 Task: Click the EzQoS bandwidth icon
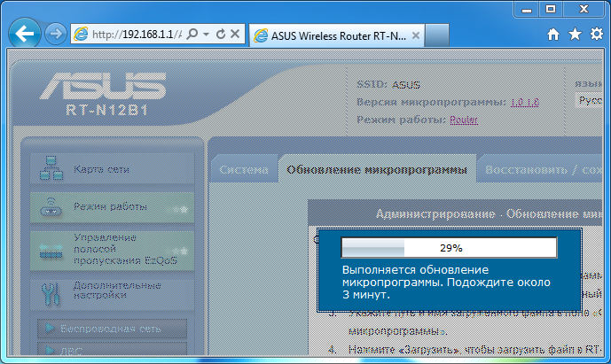tap(51, 252)
